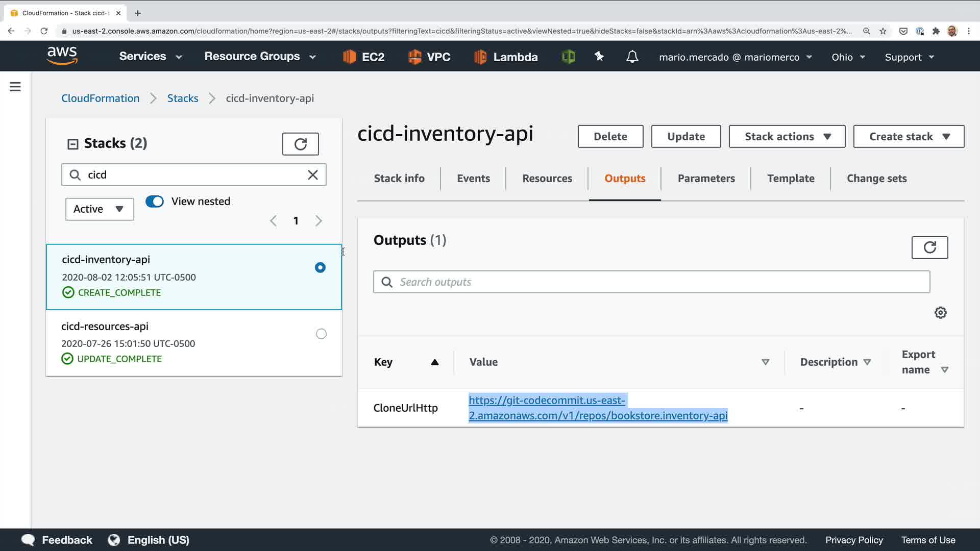Open outputs table settings gear
This screenshot has width=980, height=551.
940,312
